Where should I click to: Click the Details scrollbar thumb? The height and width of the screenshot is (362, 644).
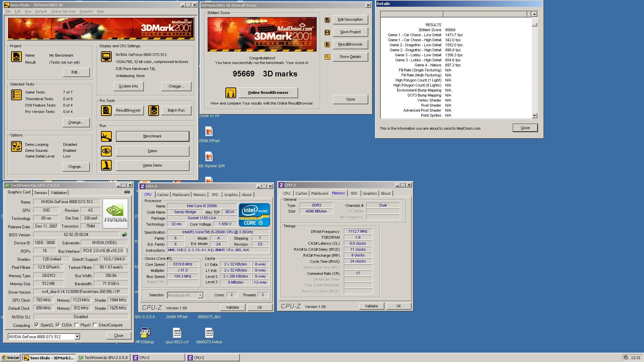click(x=534, y=24)
